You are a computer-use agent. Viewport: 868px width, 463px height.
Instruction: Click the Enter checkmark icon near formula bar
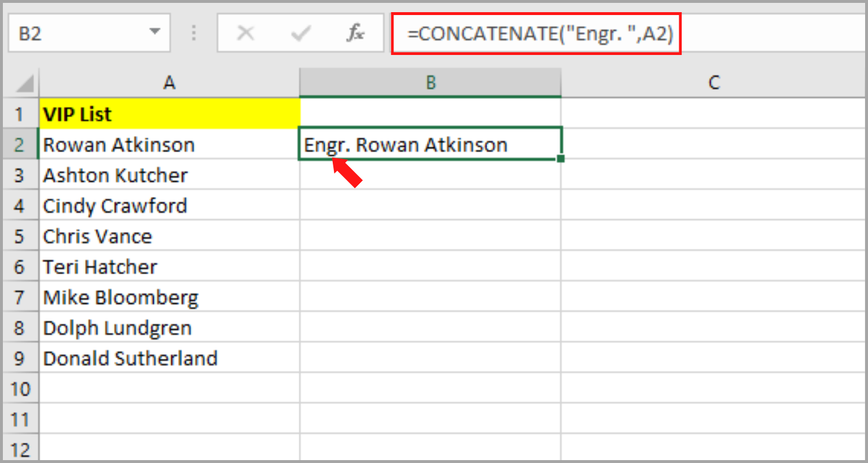[301, 33]
